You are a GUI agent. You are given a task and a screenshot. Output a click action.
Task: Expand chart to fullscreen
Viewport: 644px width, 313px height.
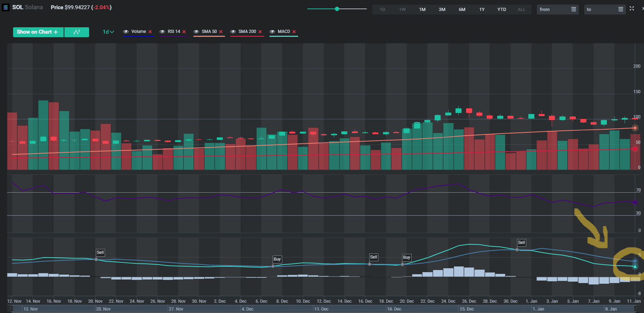[632, 8]
